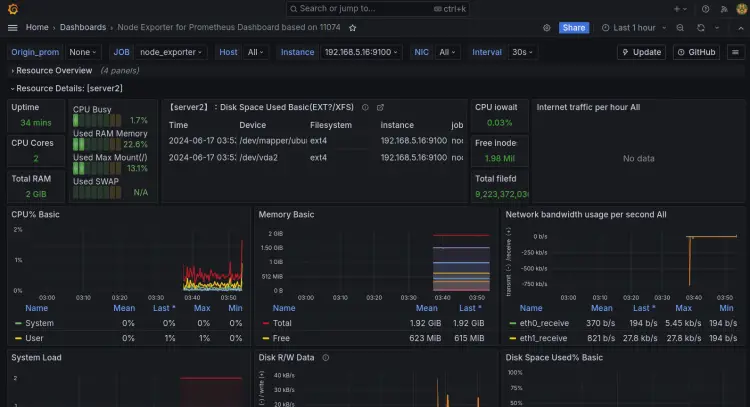Screen dimensions: 750x407
Task: Open the Instance 192.168.5.16:9100 dropdown
Action: [361, 52]
